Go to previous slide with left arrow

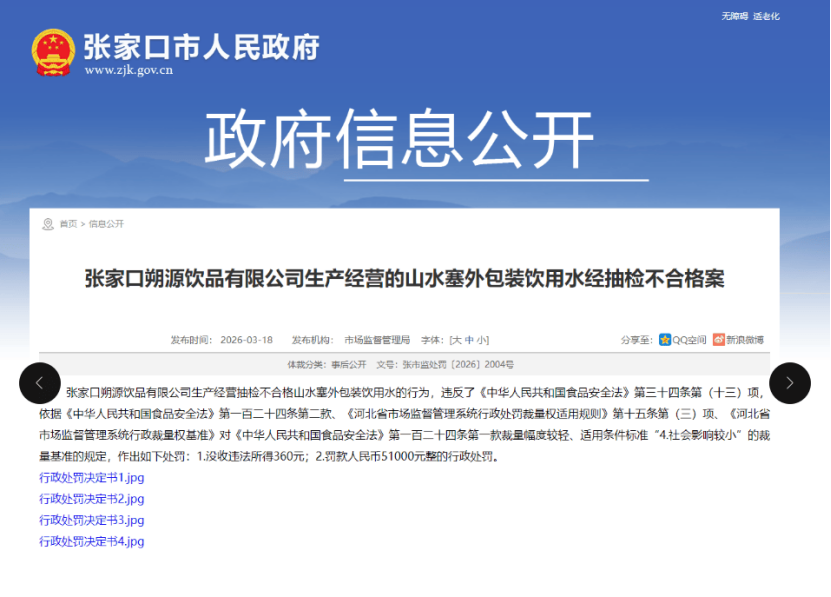(40, 383)
